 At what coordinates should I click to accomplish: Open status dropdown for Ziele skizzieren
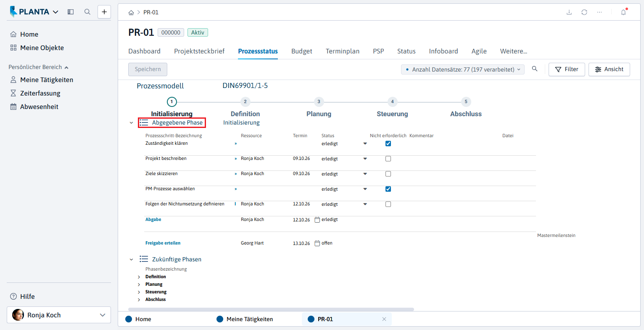click(365, 174)
